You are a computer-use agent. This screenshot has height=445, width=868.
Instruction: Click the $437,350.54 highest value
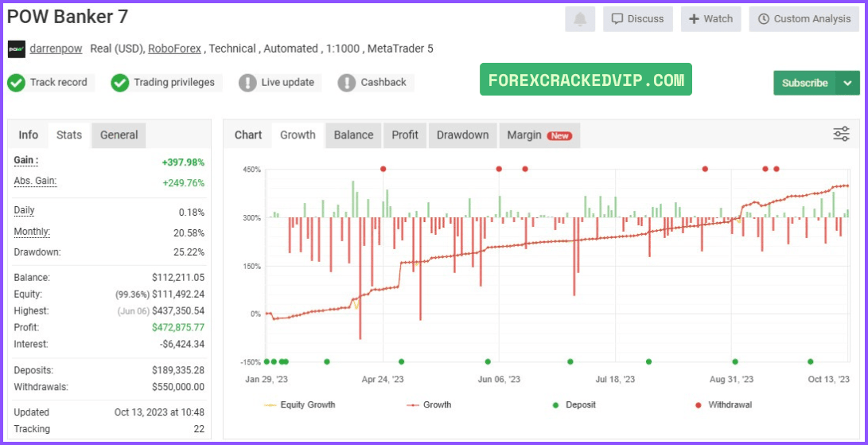click(x=178, y=311)
